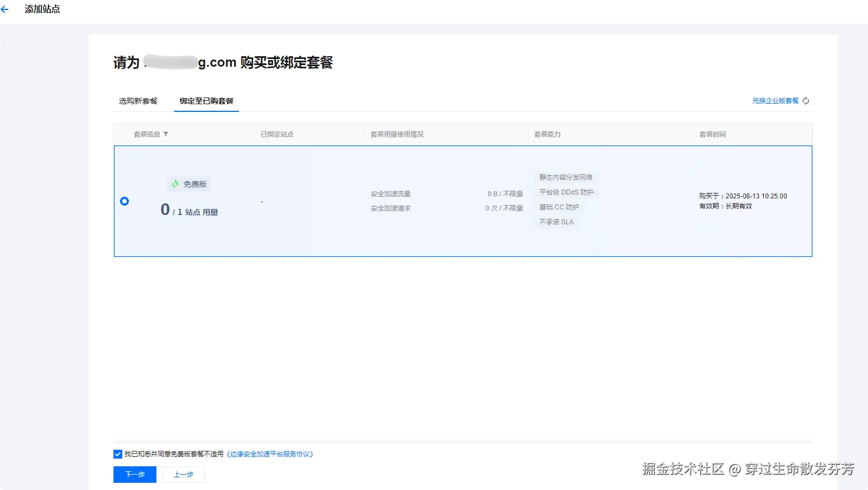Click the 添加站点 page title
Screen dimensions: 868x490
[x=42, y=9]
